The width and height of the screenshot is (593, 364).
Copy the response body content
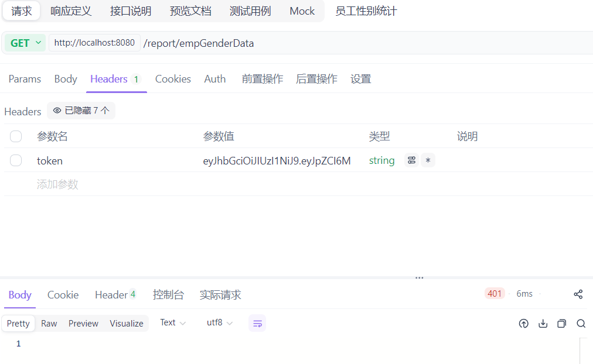[x=562, y=324]
